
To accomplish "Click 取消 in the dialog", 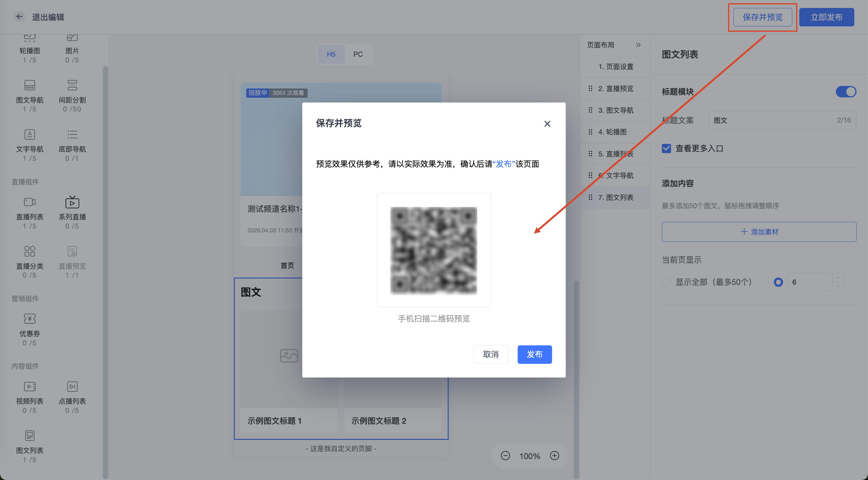I will click(491, 354).
